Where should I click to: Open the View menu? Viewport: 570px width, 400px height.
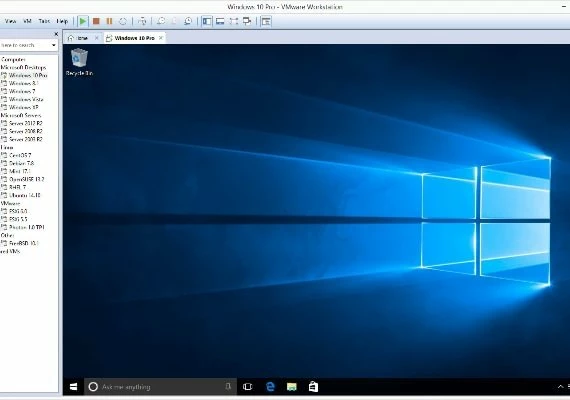pyautogui.click(x=11, y=21)
